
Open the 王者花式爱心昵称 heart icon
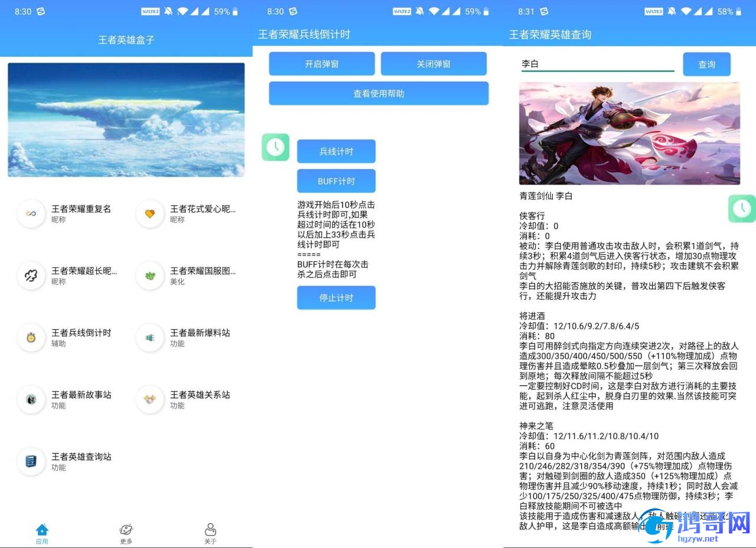pos(150,213)
